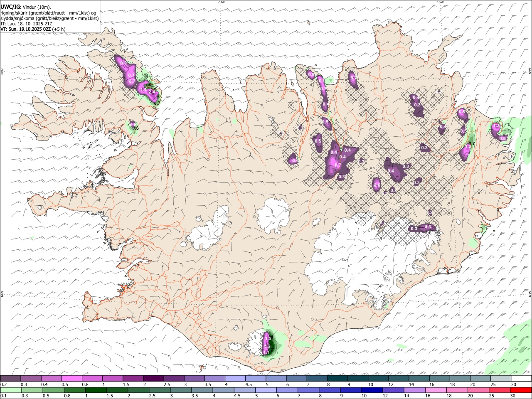532x399 pixels.
Task: Select the 'IT: Lau. 18. 10. 2025 21Z' line
Action: pos(26,24)
